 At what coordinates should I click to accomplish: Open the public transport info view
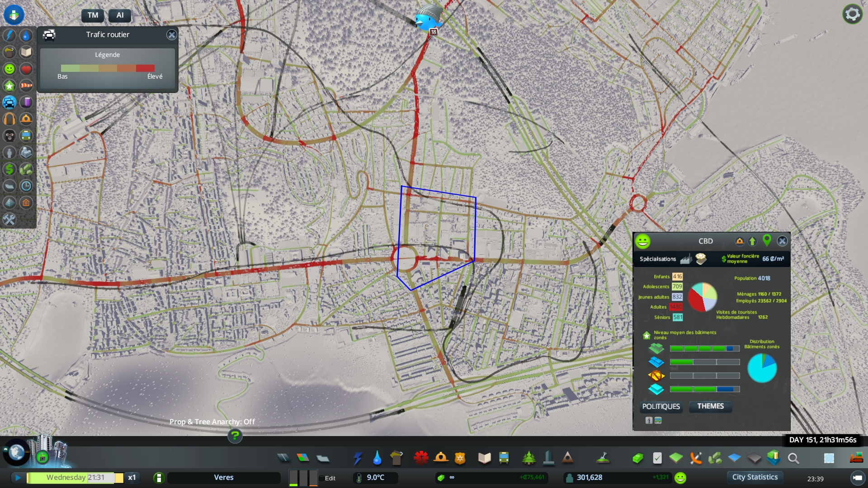coord(26,136)
